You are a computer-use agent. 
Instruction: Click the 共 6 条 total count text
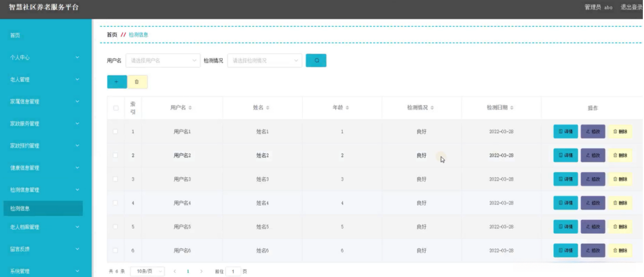coord(116,271)
